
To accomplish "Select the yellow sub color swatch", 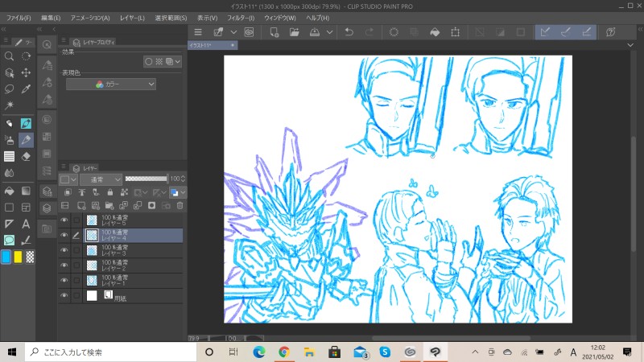I will (18, 257).
